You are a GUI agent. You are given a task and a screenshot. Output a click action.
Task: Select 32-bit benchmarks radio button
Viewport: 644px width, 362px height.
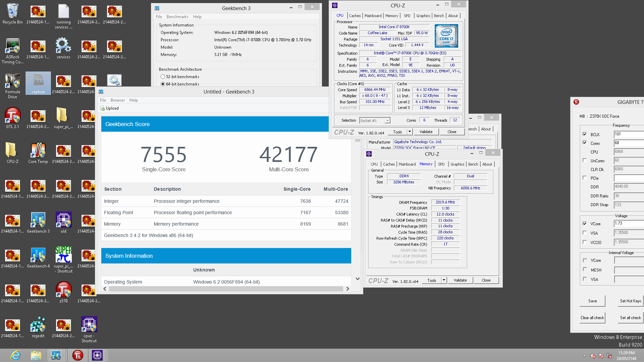163,77
